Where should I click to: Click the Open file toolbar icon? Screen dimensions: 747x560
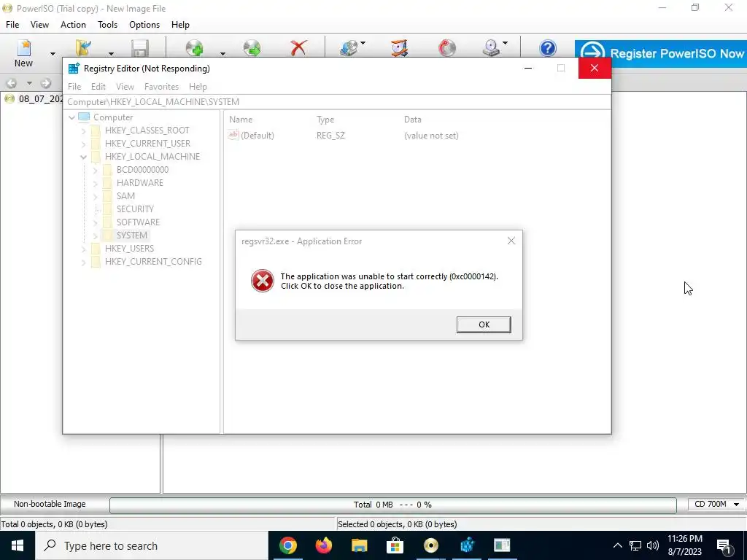coord(83,49)
